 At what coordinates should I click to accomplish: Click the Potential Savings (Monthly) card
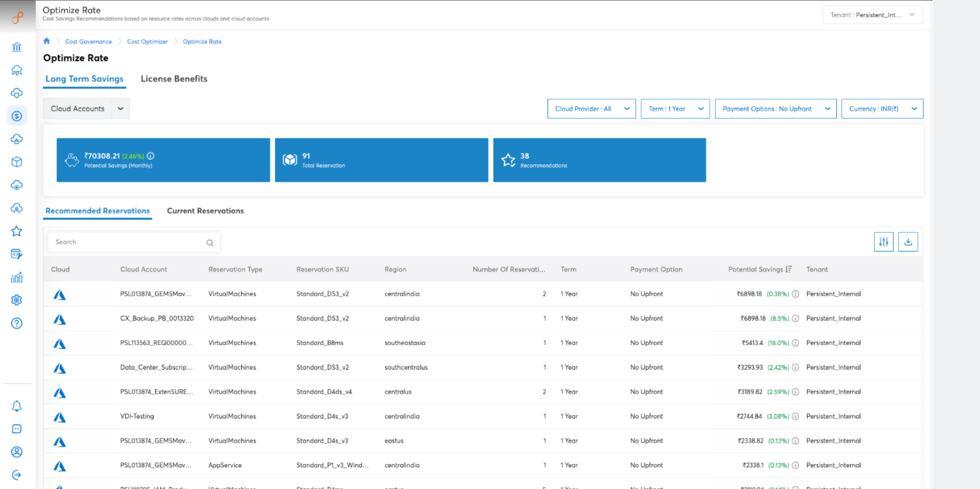click(x=163, y=160)
